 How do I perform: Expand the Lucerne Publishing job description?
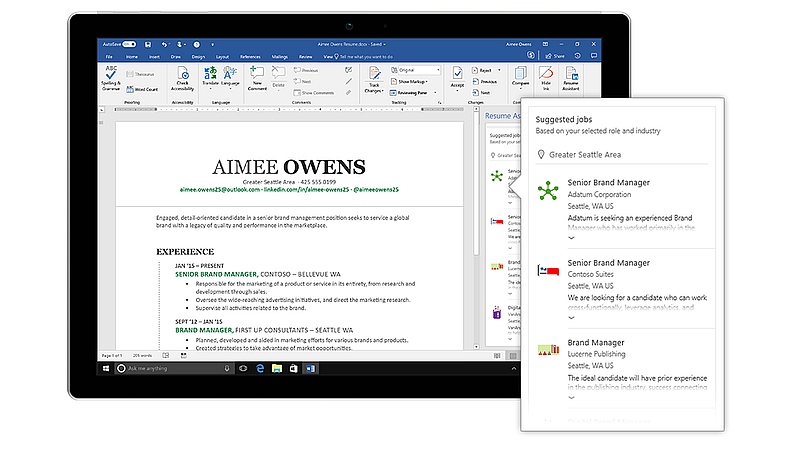[x=571, y=397]
